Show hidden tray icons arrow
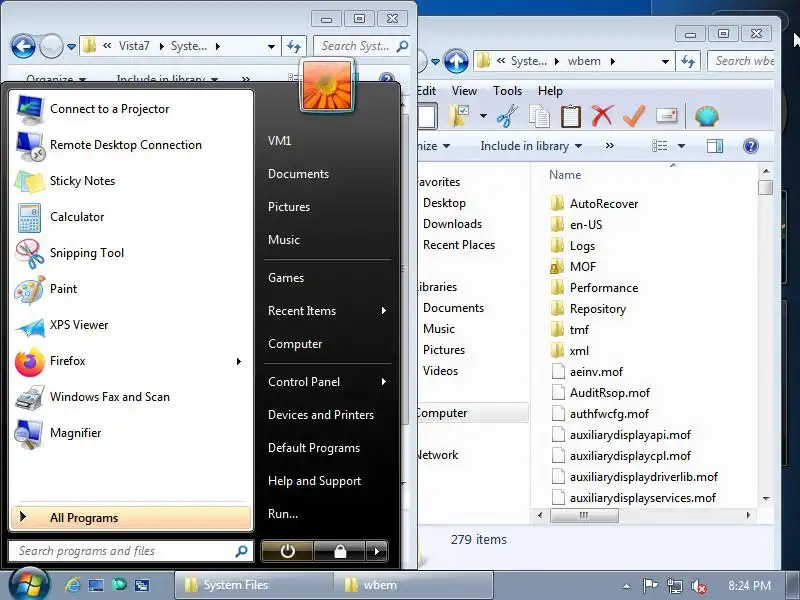This screenshot has height=600, width=800. (x=627, y=586)
